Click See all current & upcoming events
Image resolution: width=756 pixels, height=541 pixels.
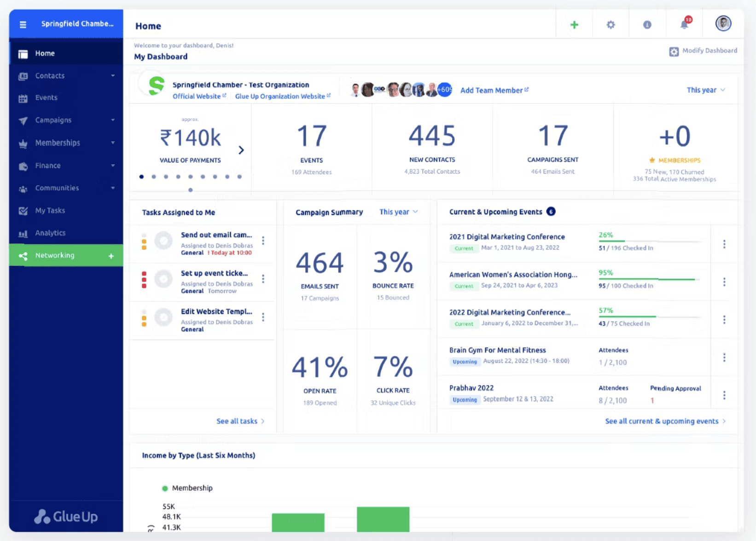(665, 421)
